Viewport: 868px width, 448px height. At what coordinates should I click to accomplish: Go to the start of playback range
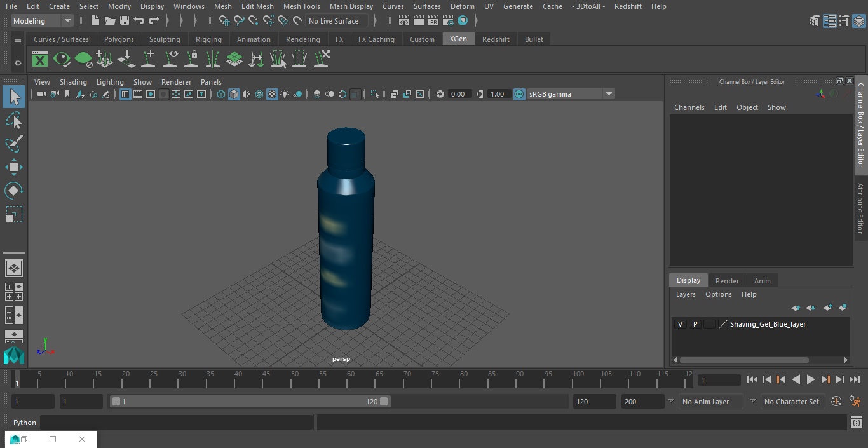pyautogui.click(x=752, y=379)
